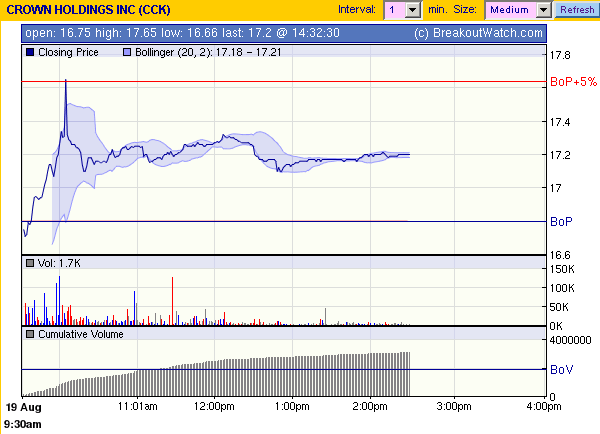This screenshot has width=600, height=434.
Task: Click the Cumulative Volume legend swatch
Action: pos(30,334)
